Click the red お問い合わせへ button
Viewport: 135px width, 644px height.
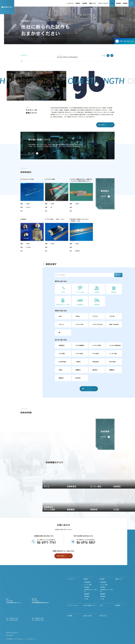point(64,556)
